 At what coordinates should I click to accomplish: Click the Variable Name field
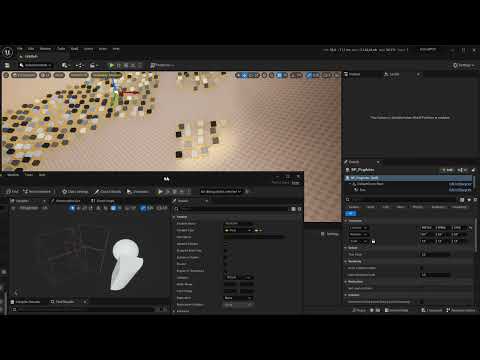[x=238, y=223]
